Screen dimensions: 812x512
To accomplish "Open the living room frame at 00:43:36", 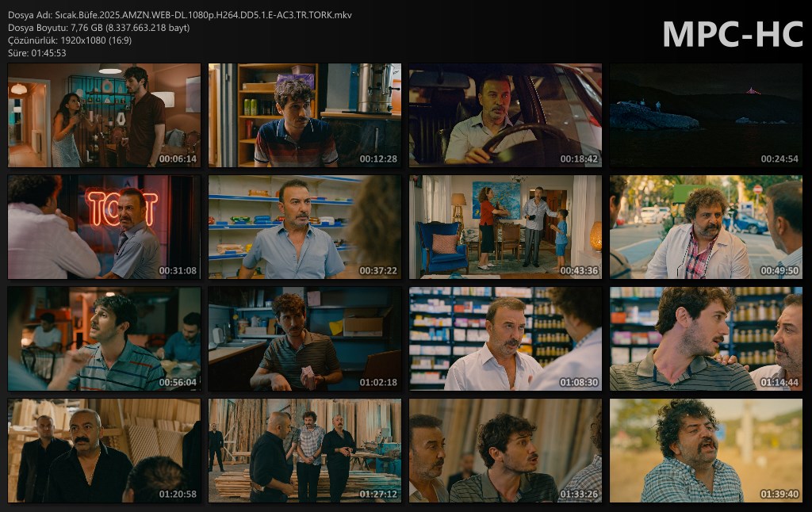I will coord(505,227).
